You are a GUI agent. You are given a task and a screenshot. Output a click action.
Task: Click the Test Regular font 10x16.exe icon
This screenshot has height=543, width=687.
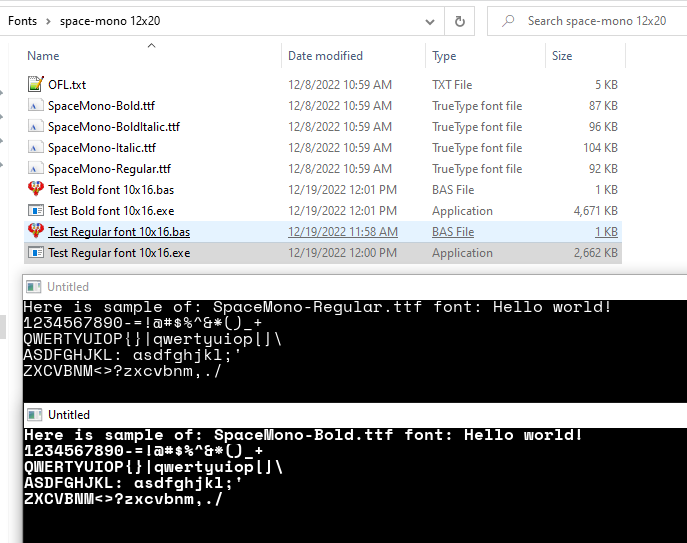[35, 253]
